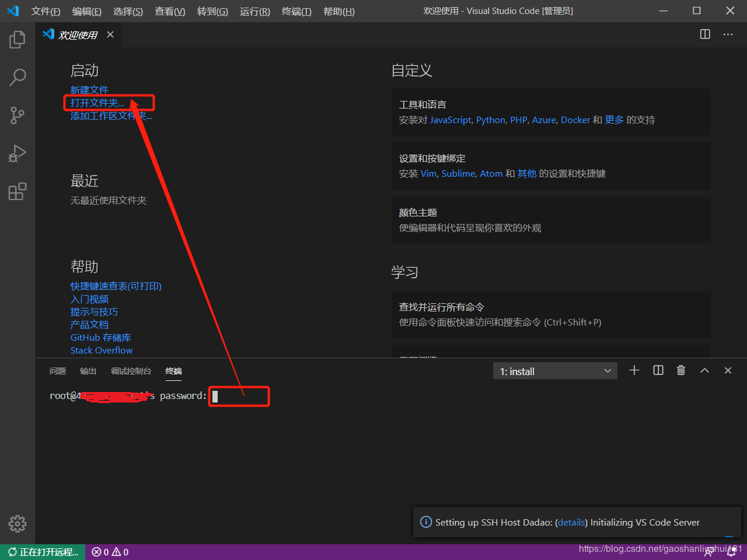Open the 运行(R) menu
Image resolution: width=747 pixels, height=560 pixels.
(x=255, y=12)
